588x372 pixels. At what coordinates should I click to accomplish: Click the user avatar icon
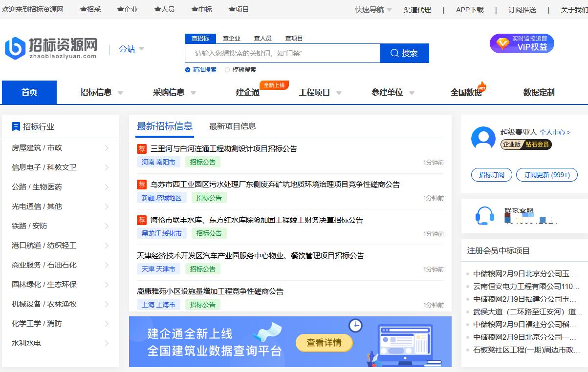[x=483, y=139]
